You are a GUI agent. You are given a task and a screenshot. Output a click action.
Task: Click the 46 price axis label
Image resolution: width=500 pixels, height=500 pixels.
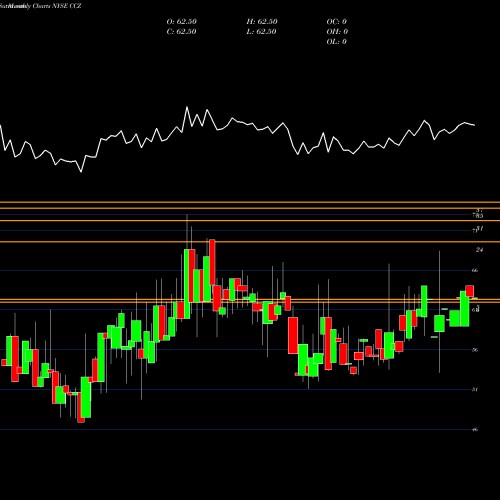click(x=475, y=429)
